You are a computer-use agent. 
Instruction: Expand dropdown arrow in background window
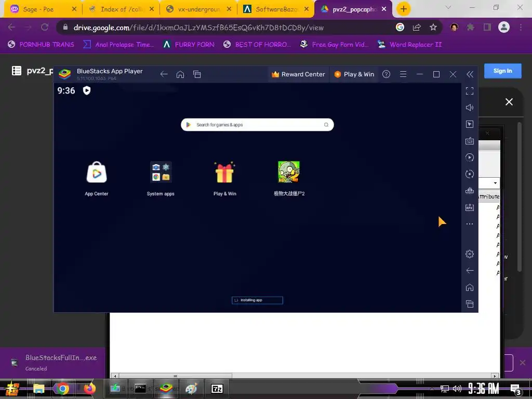(x=495, y=183)
